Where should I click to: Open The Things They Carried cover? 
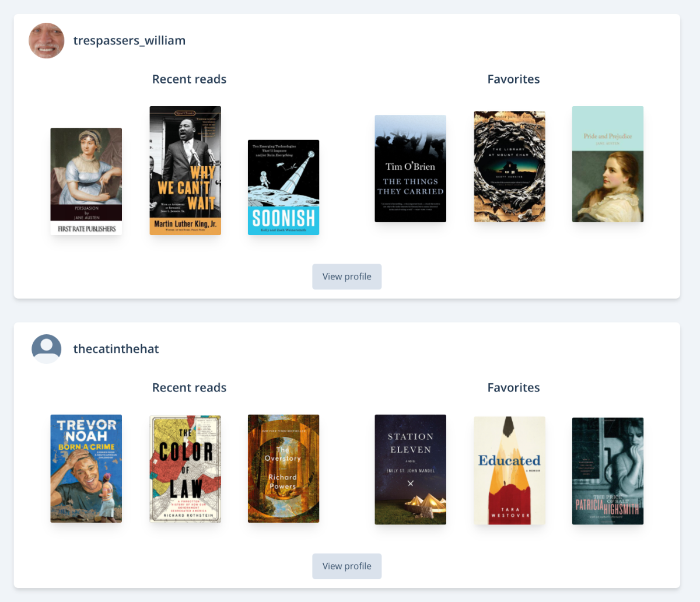tap(411, 169)
